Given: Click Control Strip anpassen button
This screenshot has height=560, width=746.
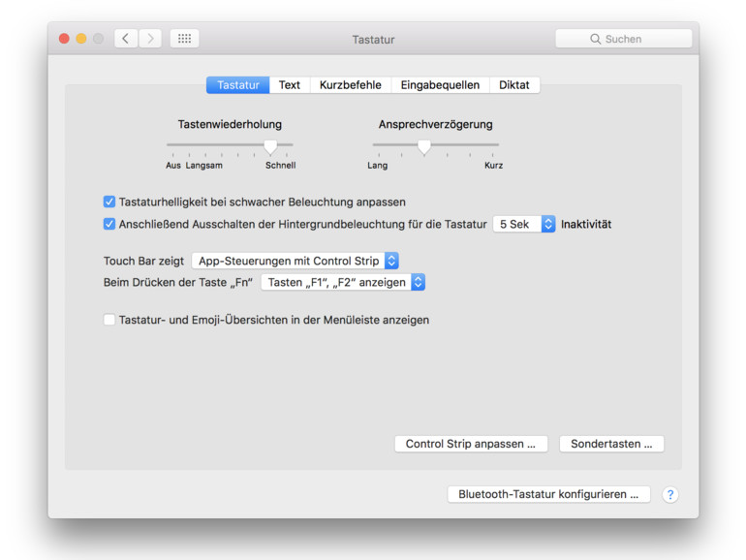Looking at the screenshot, I should click(471, 444).
